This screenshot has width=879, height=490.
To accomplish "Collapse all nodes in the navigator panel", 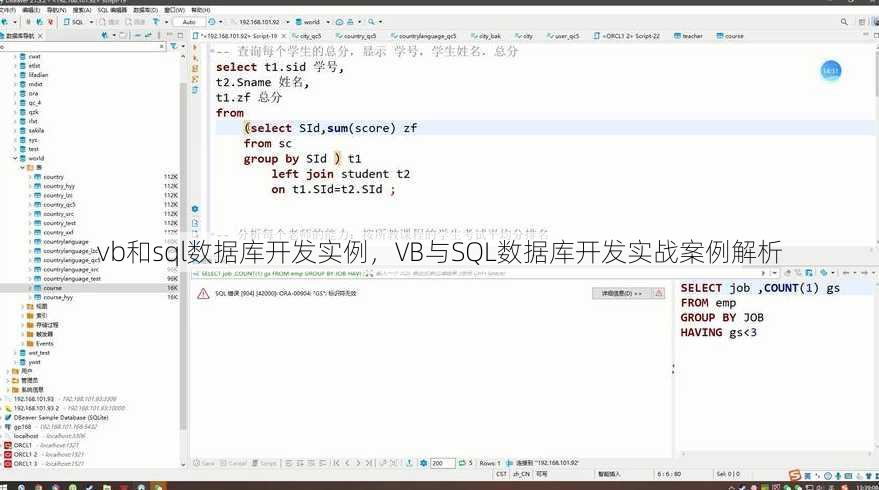I will pos(138,35).
